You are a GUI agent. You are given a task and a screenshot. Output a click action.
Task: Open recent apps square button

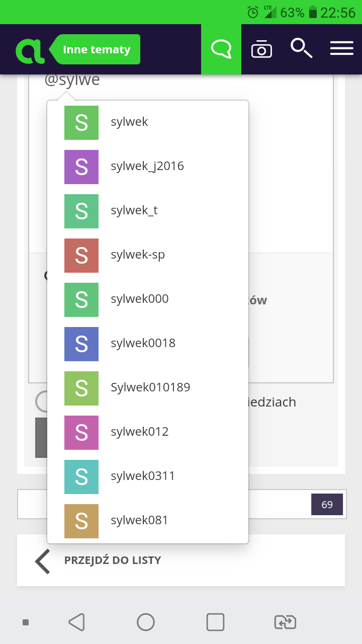pyautogui.click(x=215, y=622)
